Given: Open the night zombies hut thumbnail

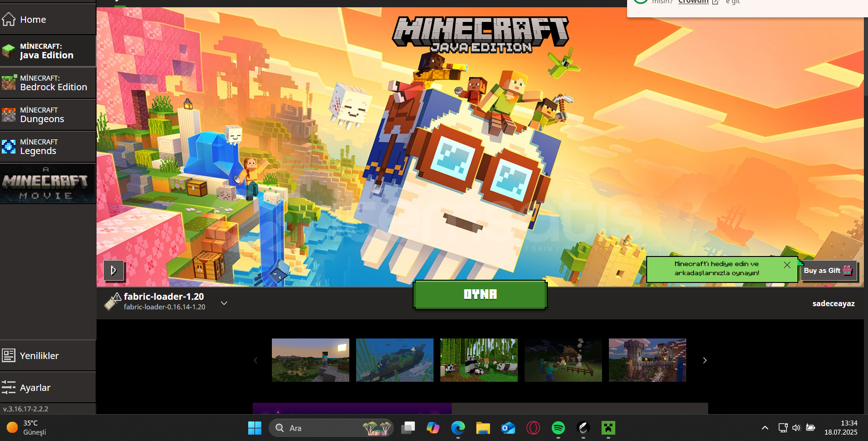Looking at the screenshot, I should [x=563, y=360].
